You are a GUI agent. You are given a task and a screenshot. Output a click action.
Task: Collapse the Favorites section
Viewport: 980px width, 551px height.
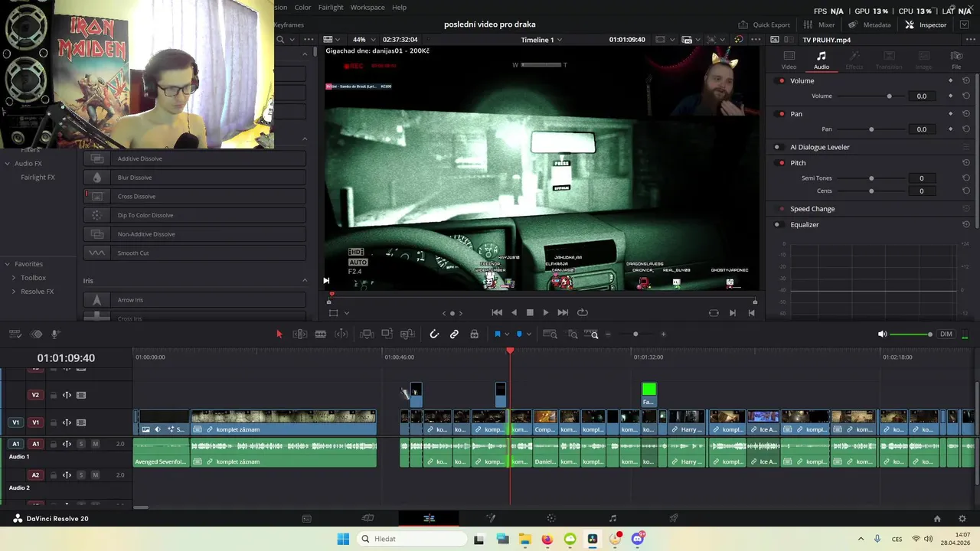(8, 264)
